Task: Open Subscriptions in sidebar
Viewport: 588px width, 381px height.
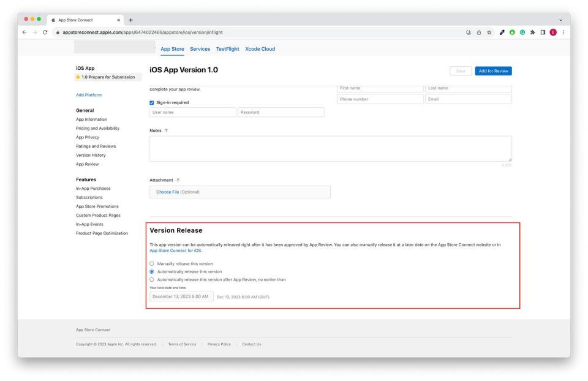Action: pos(89,198)
